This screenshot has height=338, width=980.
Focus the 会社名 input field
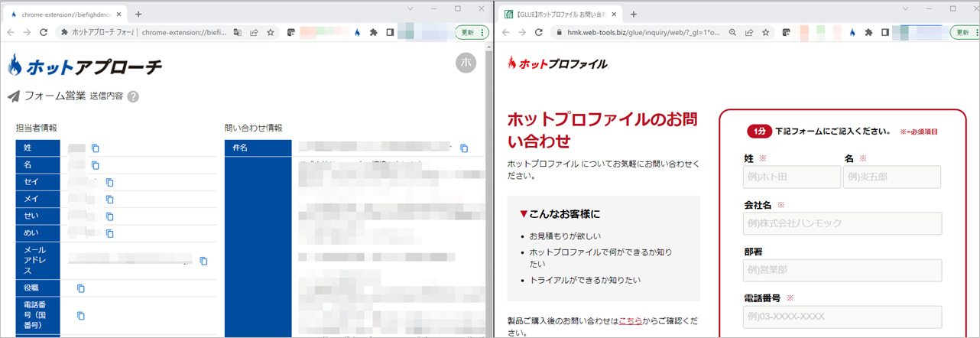click(842, 223)
